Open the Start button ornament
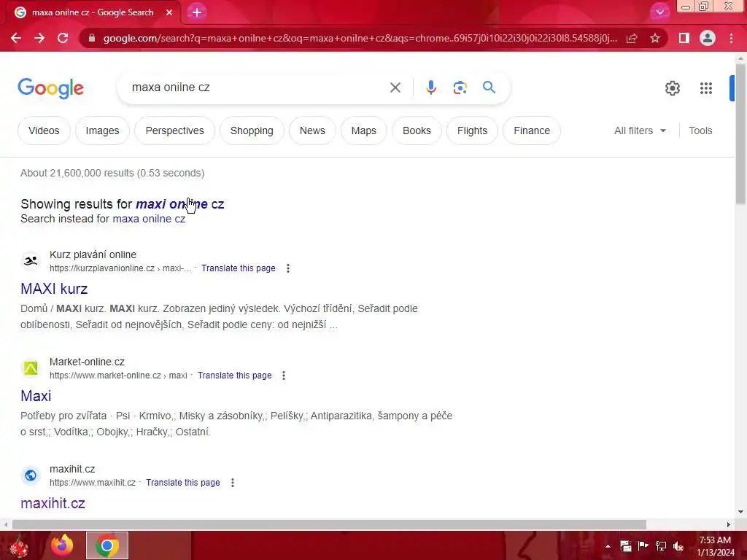The image size is (747, 560). (x=19, y=547)
